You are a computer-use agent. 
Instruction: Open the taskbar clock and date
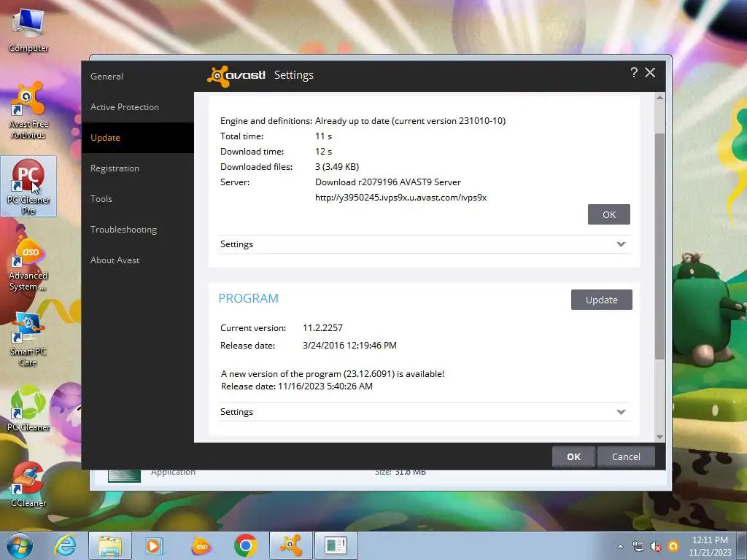click(x=710, y=546)
